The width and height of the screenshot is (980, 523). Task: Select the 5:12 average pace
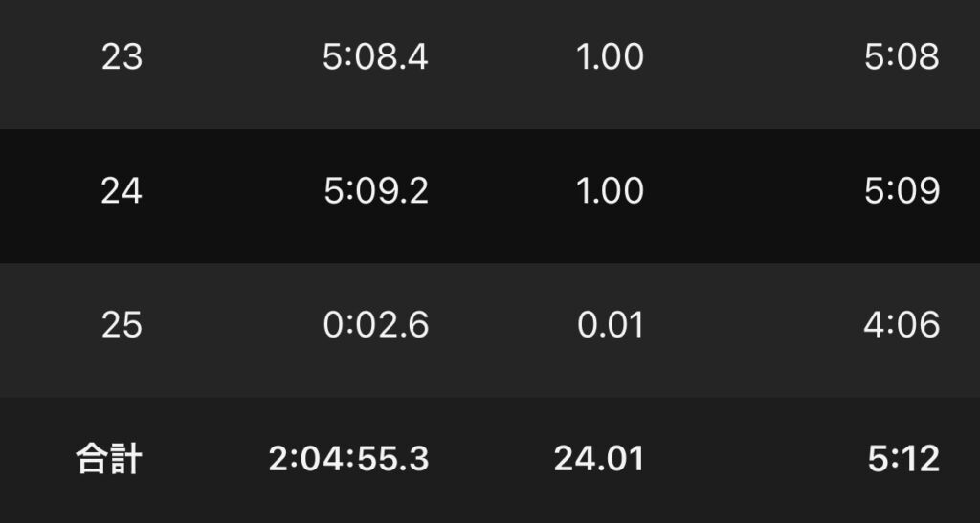click(x=903, y=460)
